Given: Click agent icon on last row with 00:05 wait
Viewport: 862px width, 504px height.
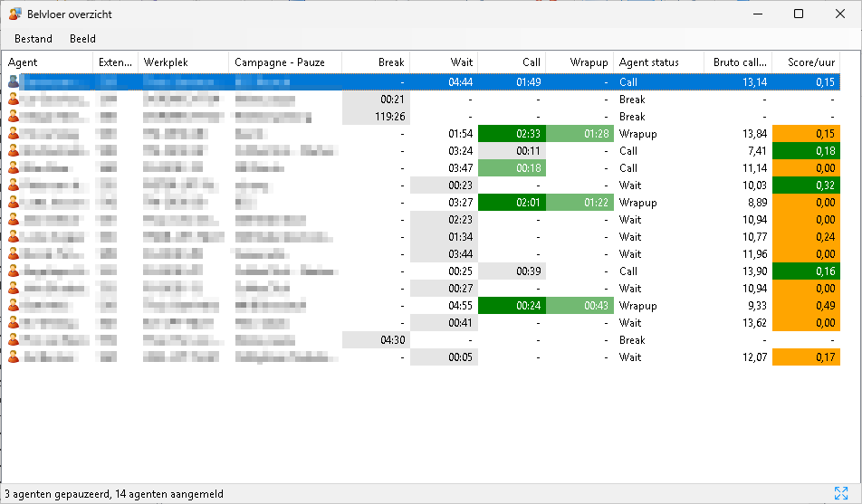Looking at the screenshot, I should pos(14,357).
